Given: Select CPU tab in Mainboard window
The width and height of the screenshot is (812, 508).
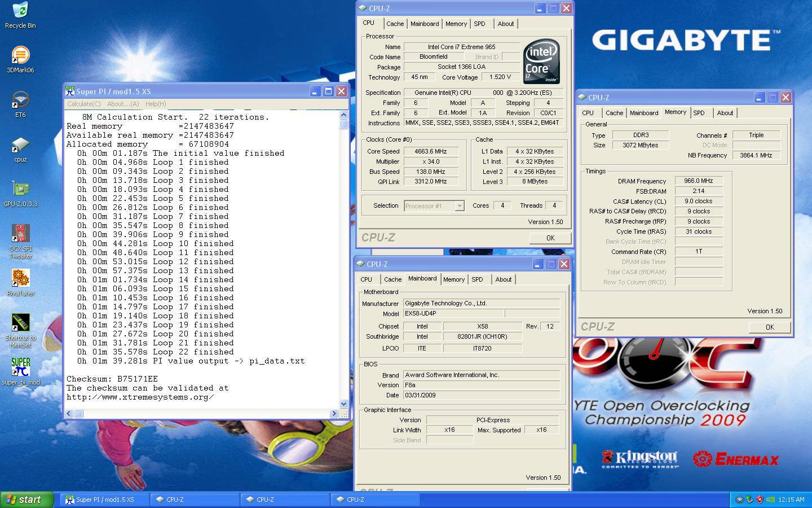Looking at the screenshot, I should pos(367,279).
